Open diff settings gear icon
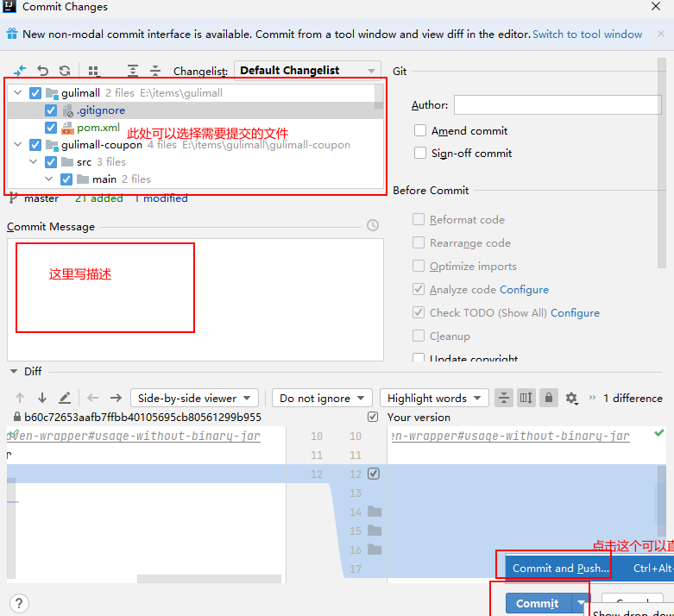The height and width of the screenshot is (616, 674). (x=571, y=399)
